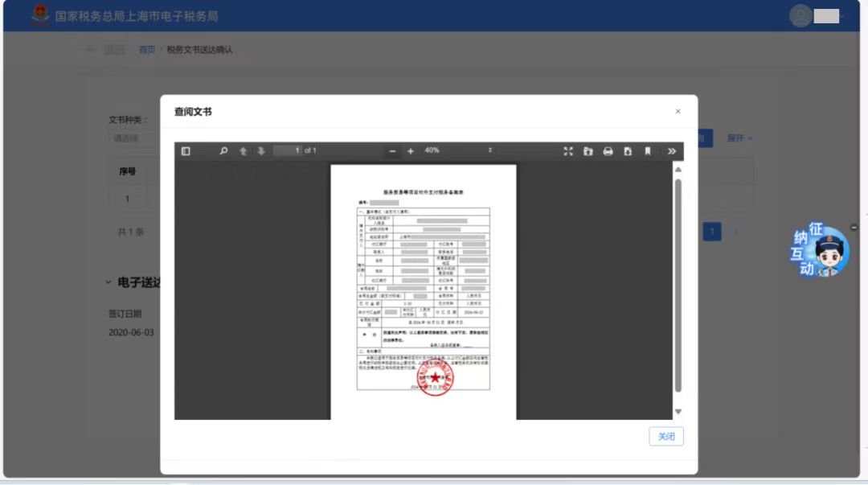
Task: Click the PDF document page preview
Action: pos(424,291)
